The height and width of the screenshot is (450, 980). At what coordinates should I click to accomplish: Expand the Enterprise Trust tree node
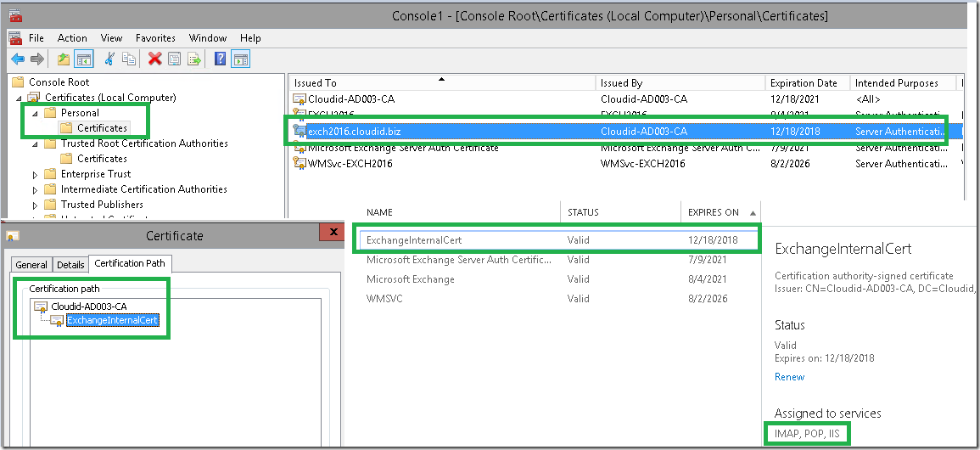pos(36,174)
